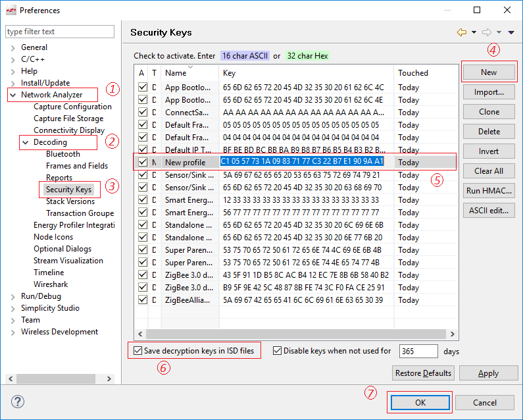Select key 04 04 04 04 row
523x420 pixels.
point(301,137)
